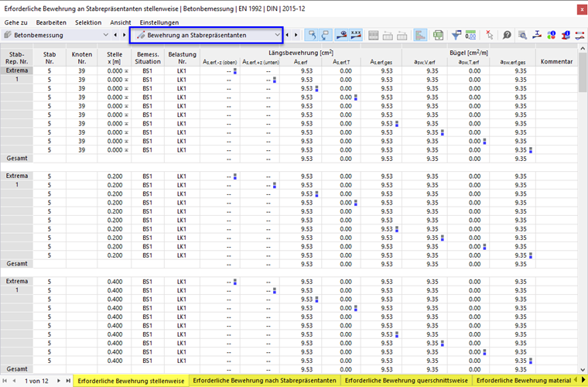Open the funnel filter toolbar icon
The image size is (588, 387).
click(456, 36)
